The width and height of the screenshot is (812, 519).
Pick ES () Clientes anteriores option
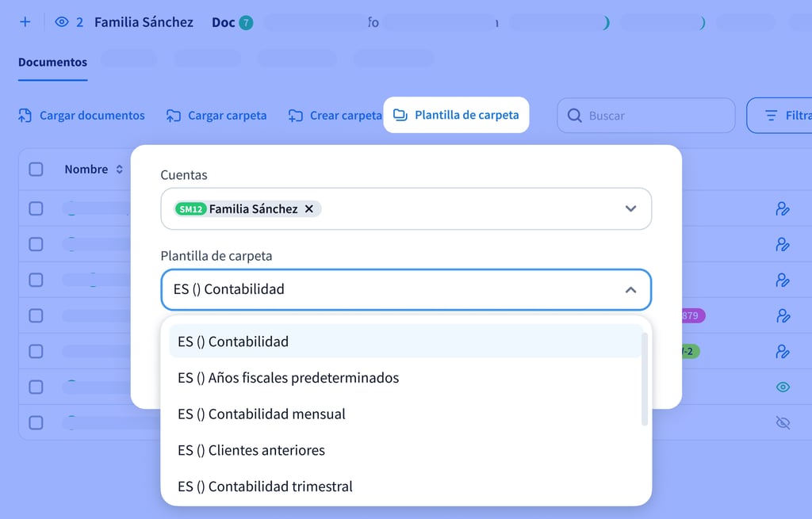click(251, 450)
